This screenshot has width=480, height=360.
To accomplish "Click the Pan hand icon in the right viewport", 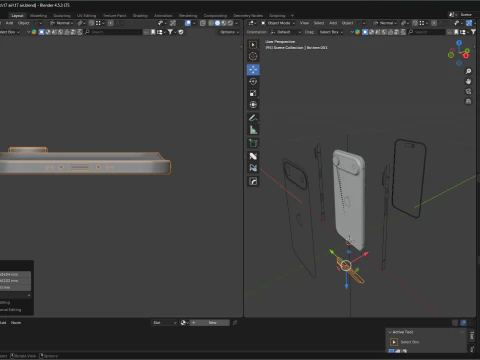I will coord(468,81).
